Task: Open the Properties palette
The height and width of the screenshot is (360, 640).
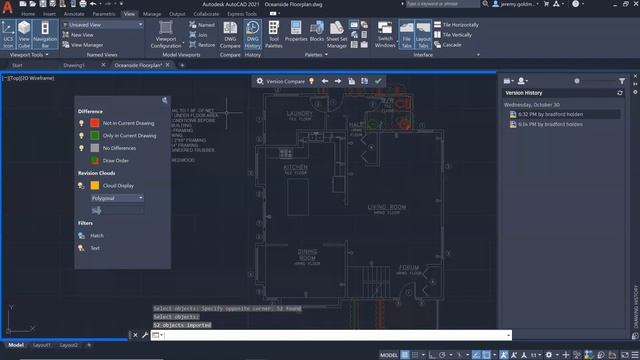Action: pyautogui.click(x=296, y=32)
